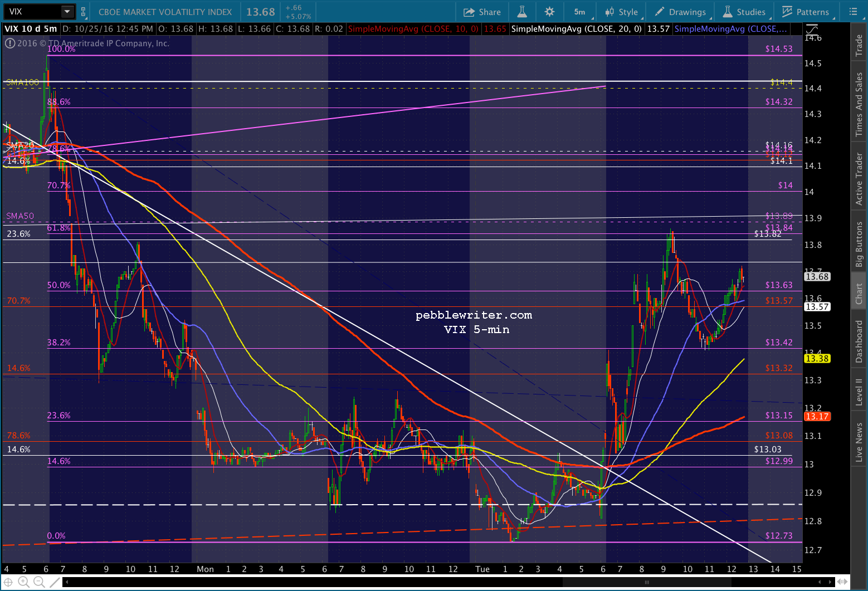This screenshot has height=591, width=868.
Task: Open the chart list menu icon
Action: point(853,12)
